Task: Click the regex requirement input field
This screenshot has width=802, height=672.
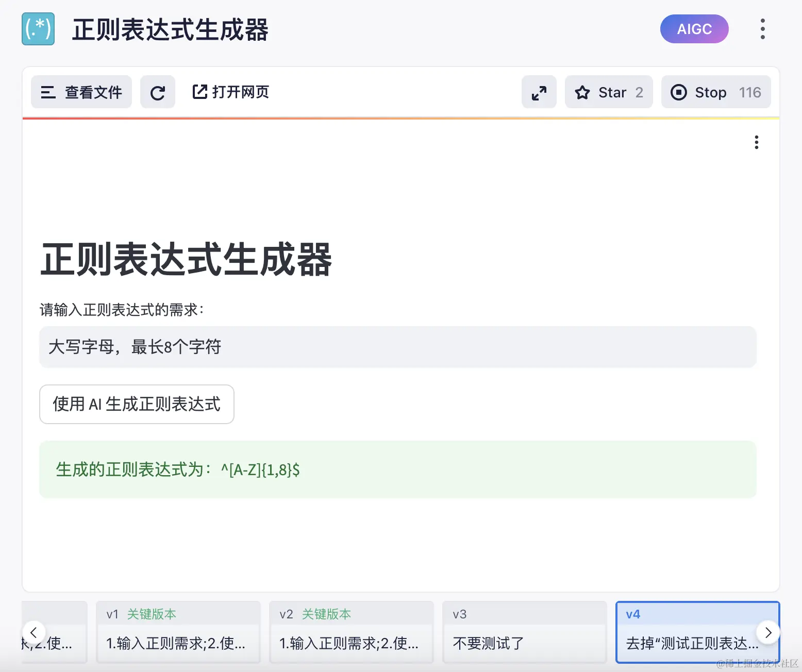Action: tap(398, 347)
